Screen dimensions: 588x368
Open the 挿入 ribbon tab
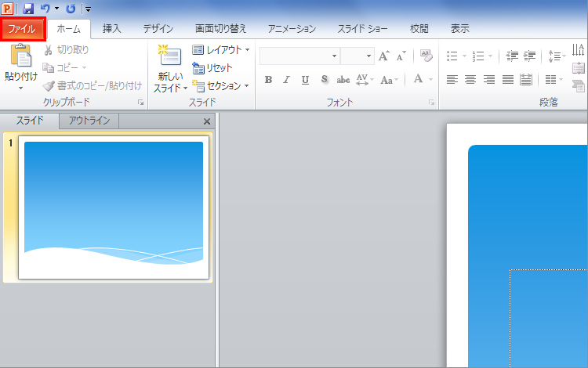[112, 29]
